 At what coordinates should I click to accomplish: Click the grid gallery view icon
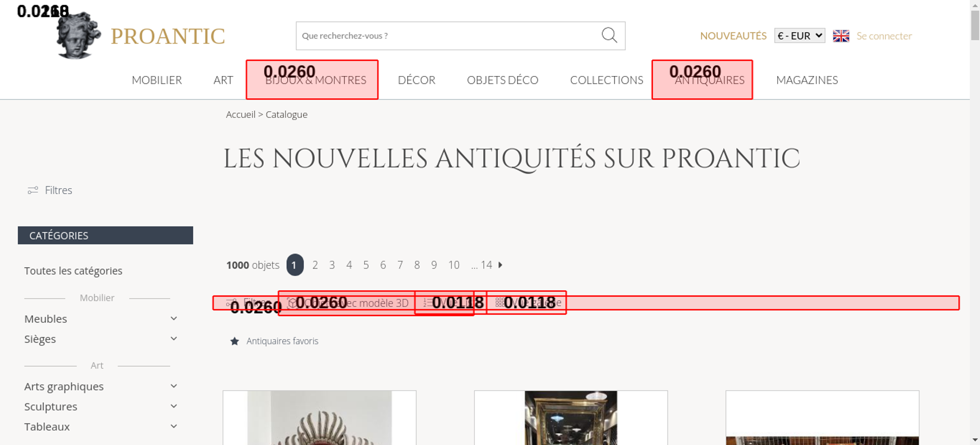[499, 303]
